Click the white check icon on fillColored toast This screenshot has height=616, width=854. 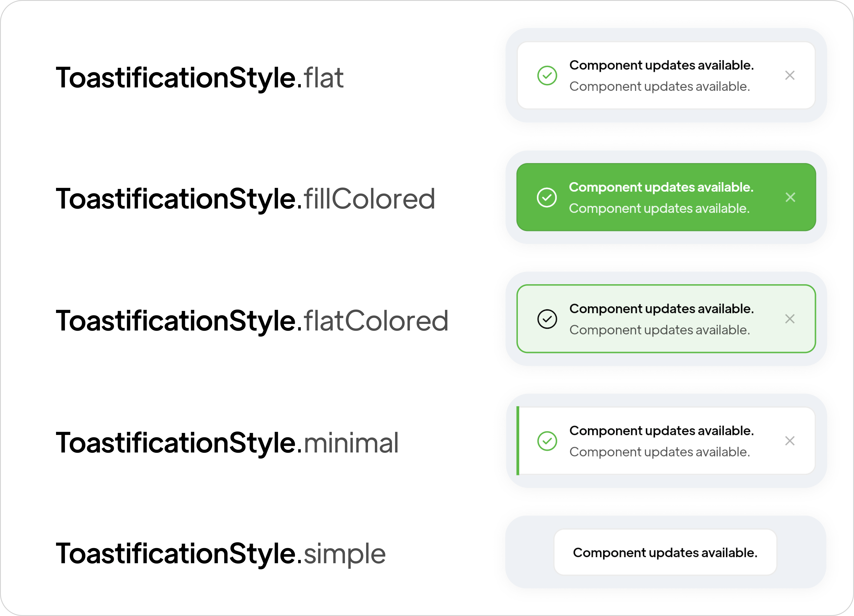pos(546,197)
